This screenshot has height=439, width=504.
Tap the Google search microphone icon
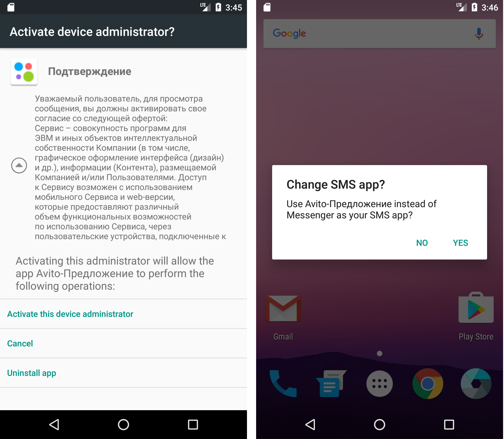(x=479, y=33)
